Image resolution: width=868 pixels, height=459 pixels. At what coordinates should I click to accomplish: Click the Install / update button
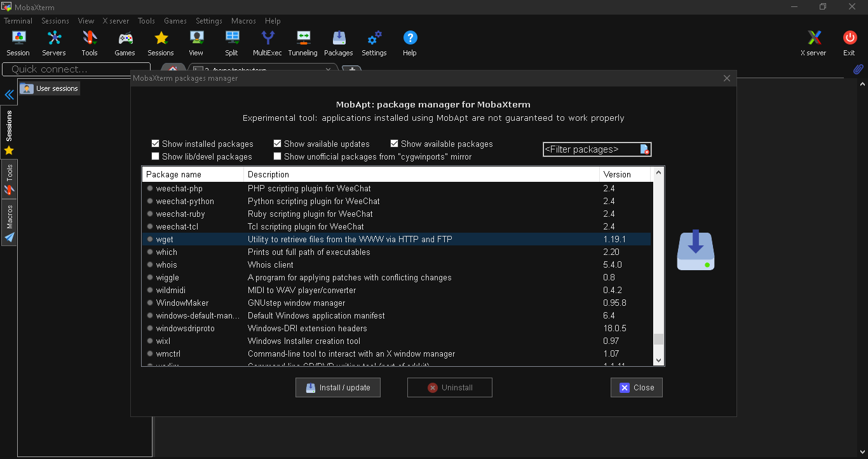338,388
